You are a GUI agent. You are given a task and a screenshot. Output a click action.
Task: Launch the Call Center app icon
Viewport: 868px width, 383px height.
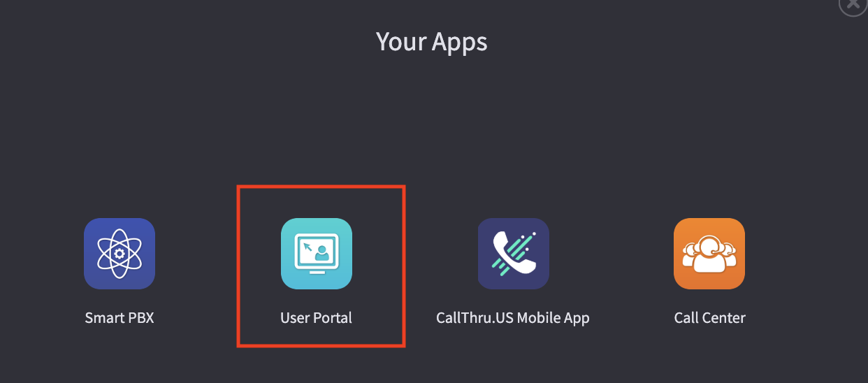pyautogui.click(x=709, y=254)
